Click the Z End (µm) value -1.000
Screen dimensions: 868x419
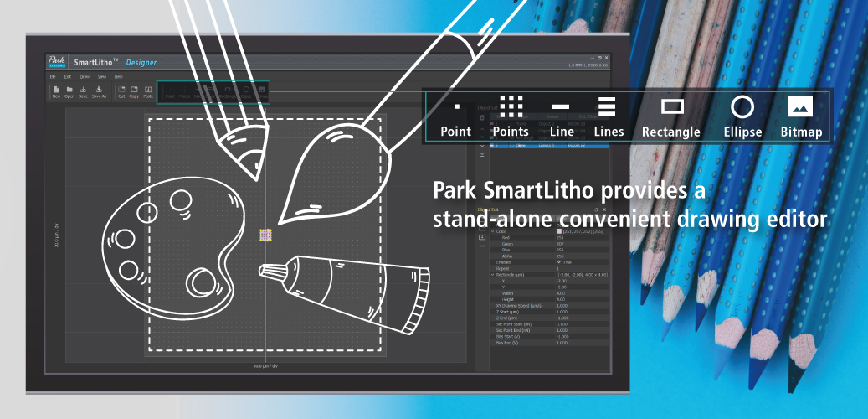point(562,318)
